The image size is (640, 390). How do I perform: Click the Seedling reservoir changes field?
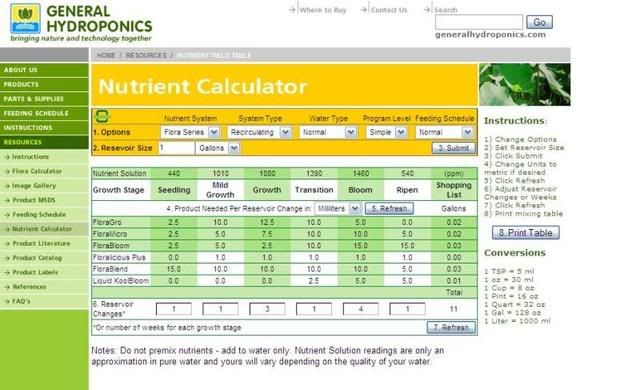[x=174, y=309]
